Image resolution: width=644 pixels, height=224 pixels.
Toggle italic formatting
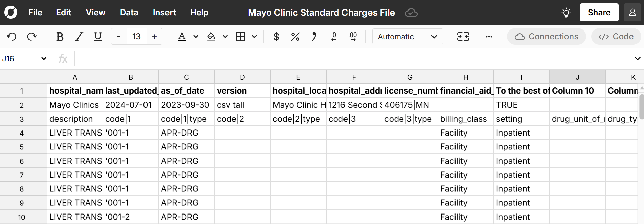79,37
